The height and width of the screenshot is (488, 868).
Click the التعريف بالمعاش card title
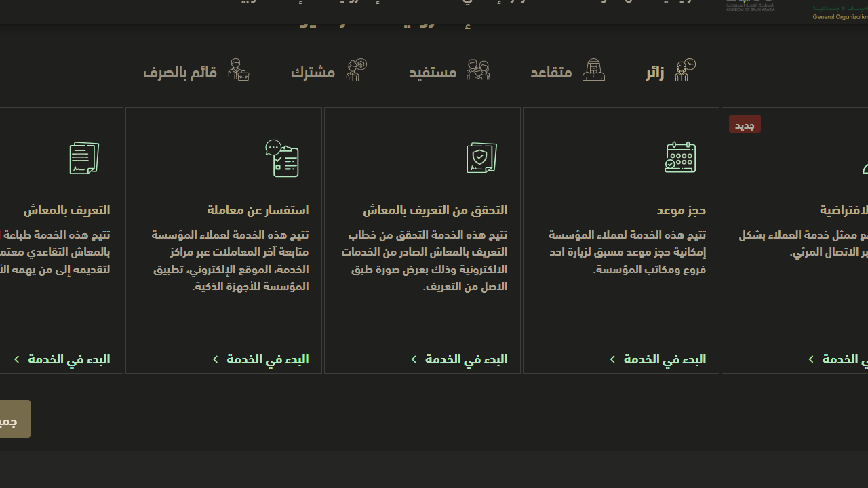(66, 210)
